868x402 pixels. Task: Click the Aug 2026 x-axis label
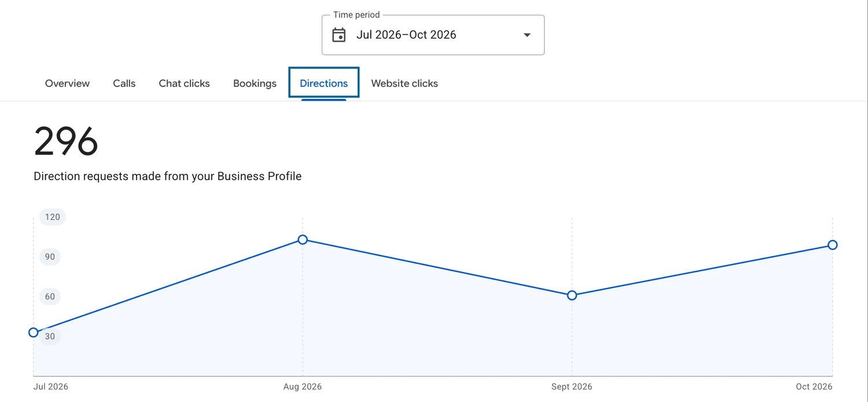click(303, 386)
